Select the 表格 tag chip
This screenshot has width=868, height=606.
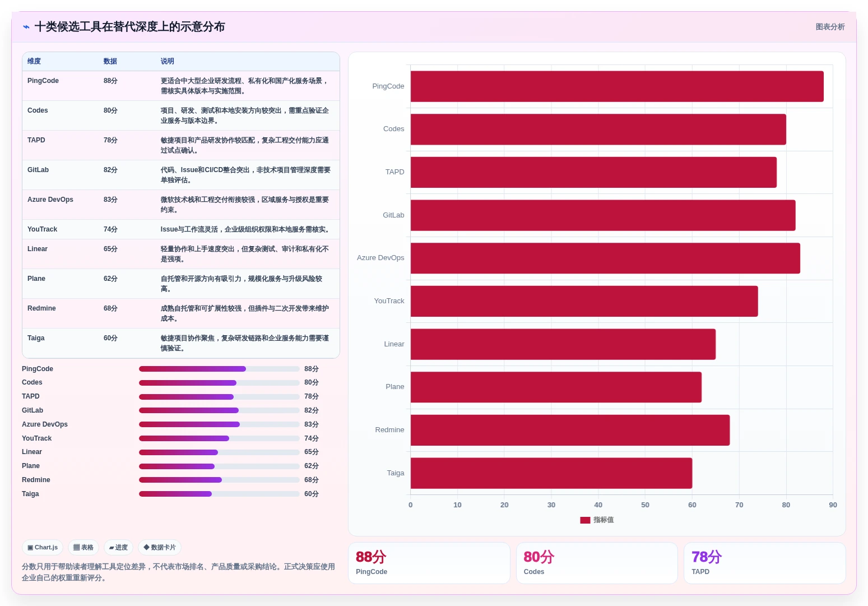click(83, 548)
